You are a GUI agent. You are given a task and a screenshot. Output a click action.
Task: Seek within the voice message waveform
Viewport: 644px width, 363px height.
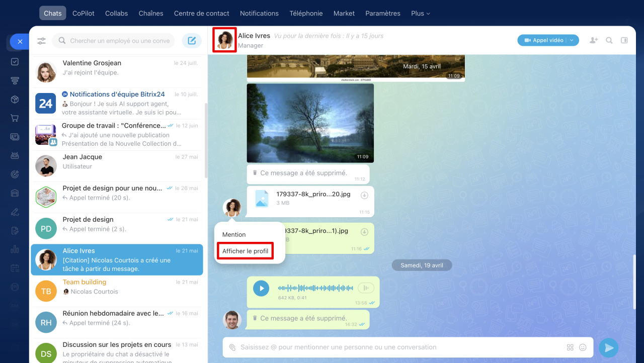(315, 288)
